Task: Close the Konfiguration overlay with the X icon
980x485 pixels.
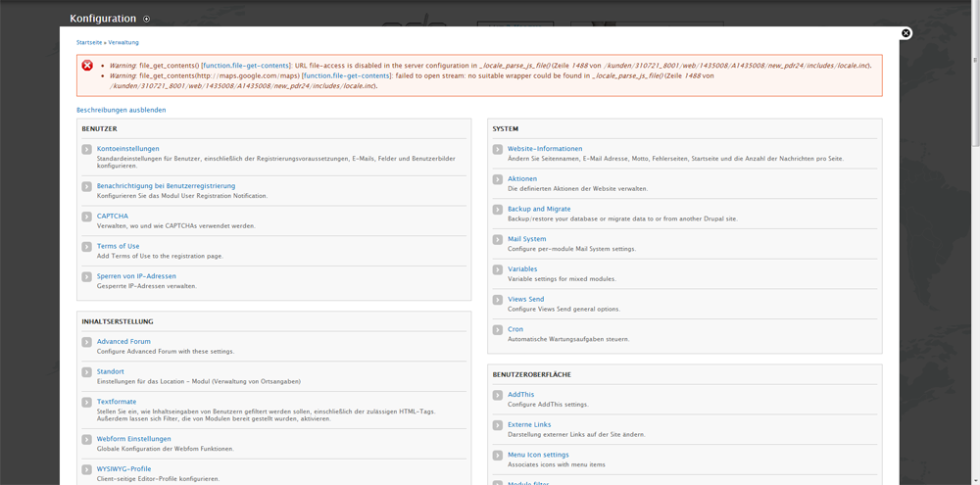Action: (x=906, y=33)
